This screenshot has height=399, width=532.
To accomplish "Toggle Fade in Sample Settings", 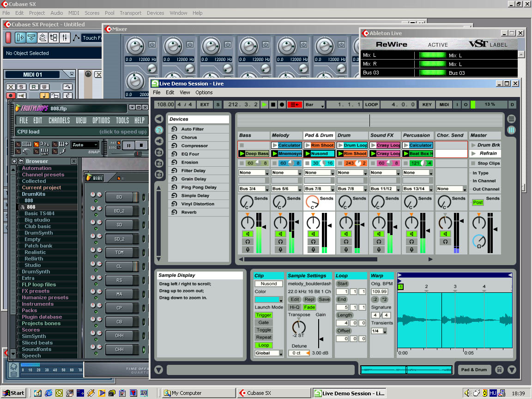I will point(309,308).
